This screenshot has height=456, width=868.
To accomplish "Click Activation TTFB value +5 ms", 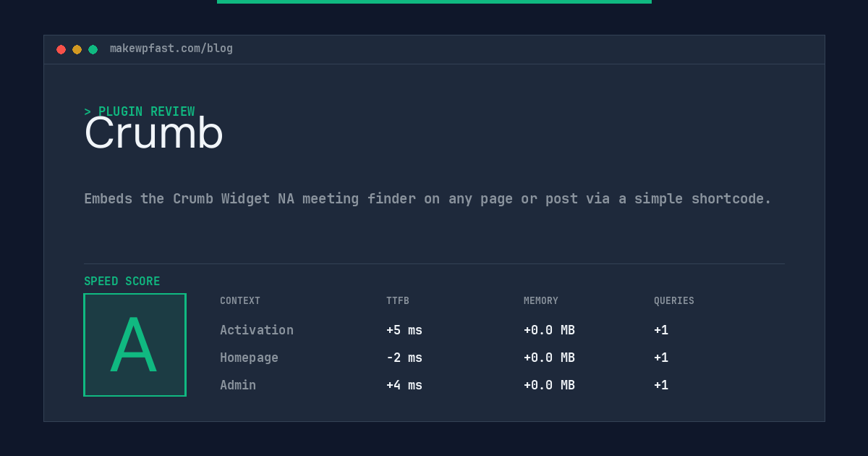I will [404, 330].
